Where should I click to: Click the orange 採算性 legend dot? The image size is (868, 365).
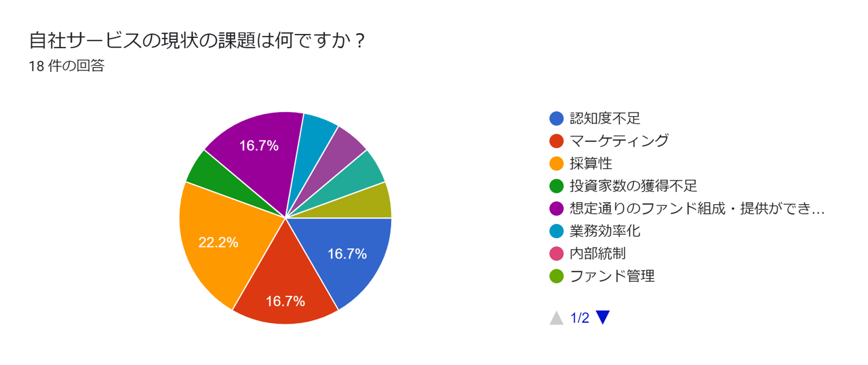(x=557, y=164)
